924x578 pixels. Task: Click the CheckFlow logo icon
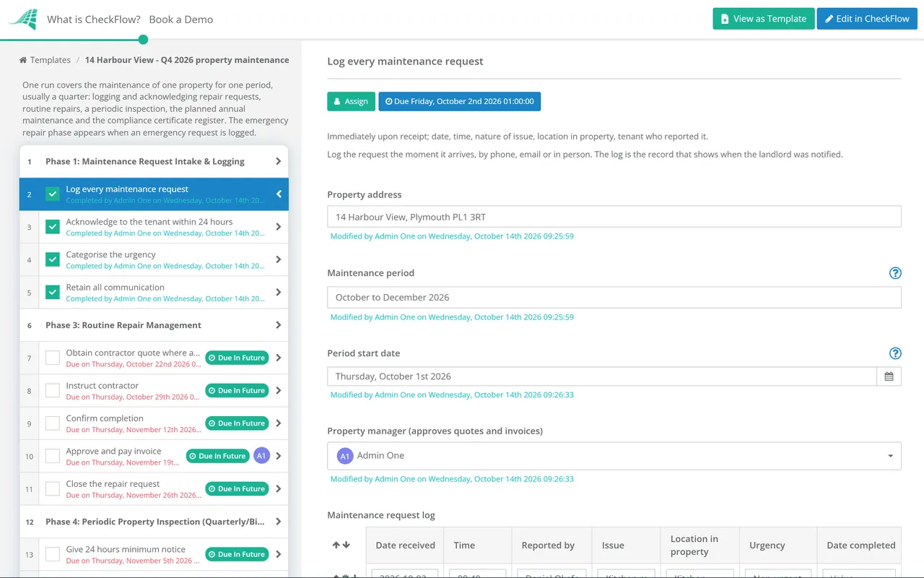(23, 19)
